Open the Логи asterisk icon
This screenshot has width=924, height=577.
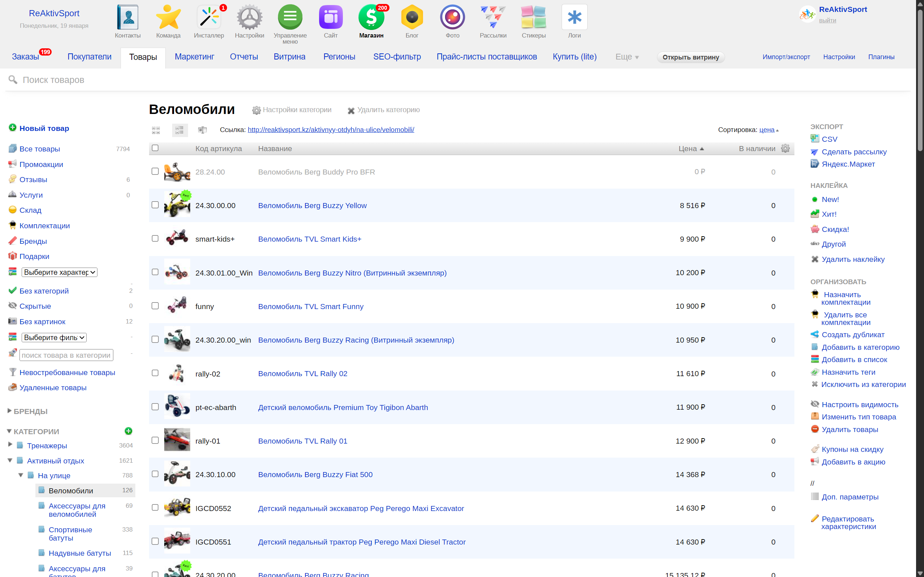(574, 18)
